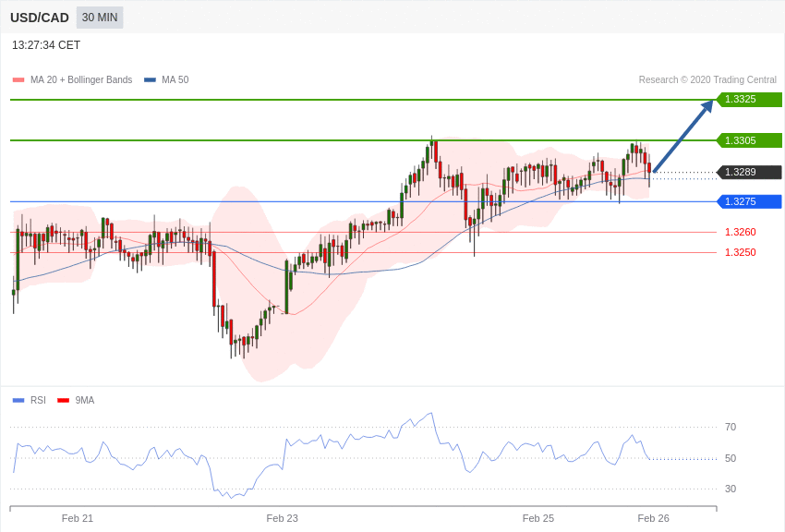Click the 1.3289 current price tag

tap(749, 172)
